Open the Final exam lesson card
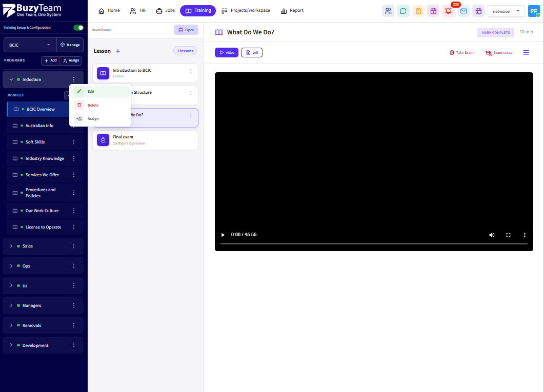The image size is (544, 392). 146,140
